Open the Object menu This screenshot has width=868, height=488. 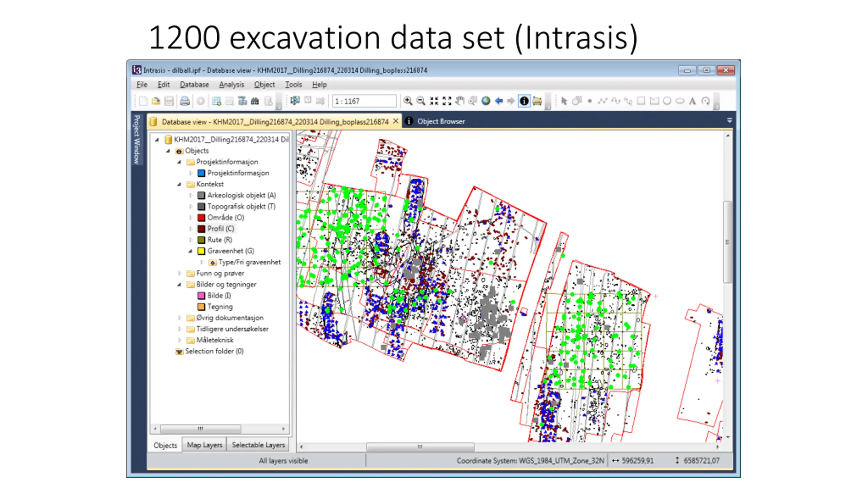264,84
